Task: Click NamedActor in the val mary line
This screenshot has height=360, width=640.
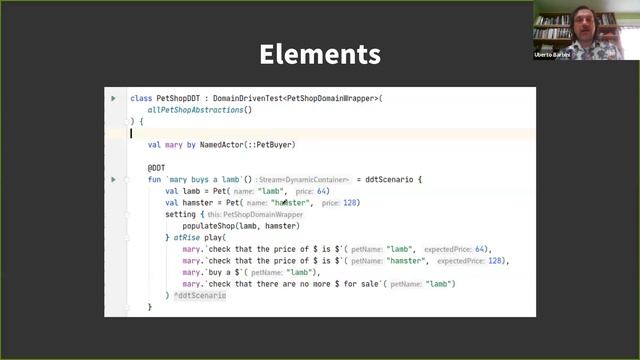Action: [x=221, y=145]
